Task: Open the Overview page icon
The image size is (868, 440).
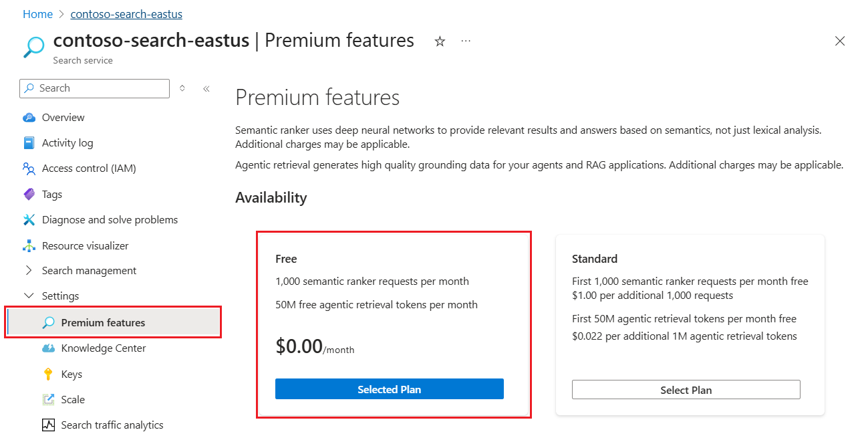Action: 28,117
